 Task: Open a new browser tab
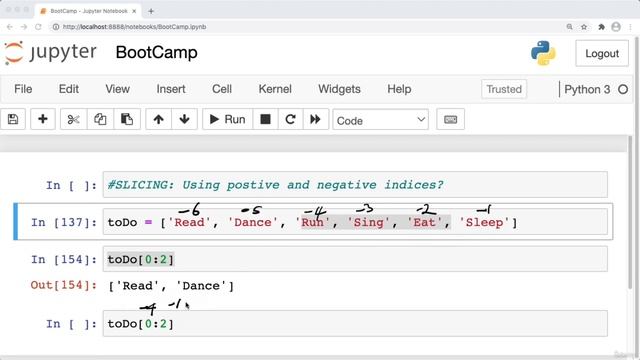pyautogui.click(x=151, y=11)
